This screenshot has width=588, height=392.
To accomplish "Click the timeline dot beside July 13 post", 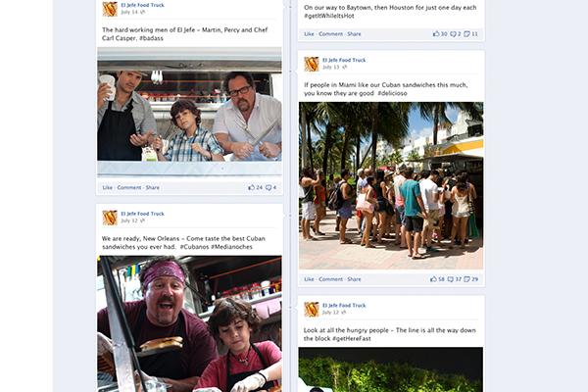I will pyautogui.click(x=290, y=71).
